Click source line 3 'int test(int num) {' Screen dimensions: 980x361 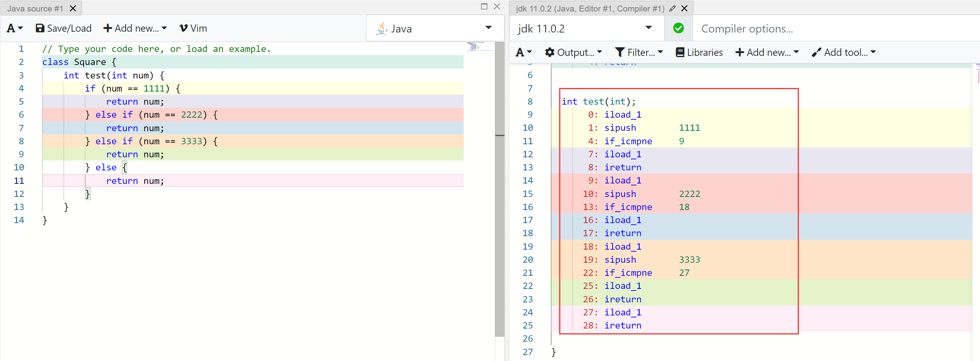pyautogui.click(x=114, y=75)
